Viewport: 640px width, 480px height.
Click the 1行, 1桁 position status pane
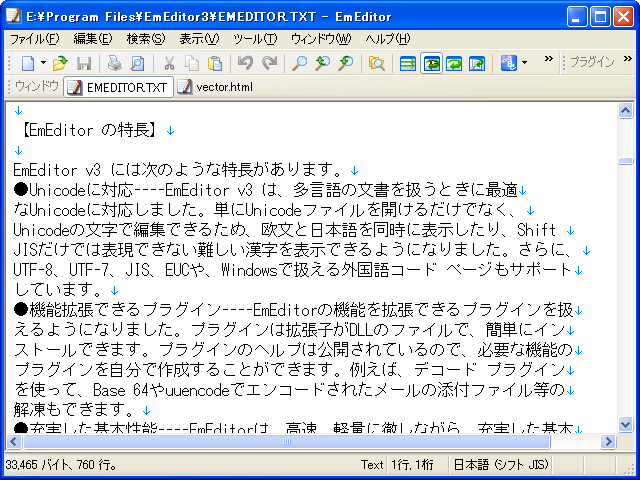pyautogui.click(x=412, y=464)
